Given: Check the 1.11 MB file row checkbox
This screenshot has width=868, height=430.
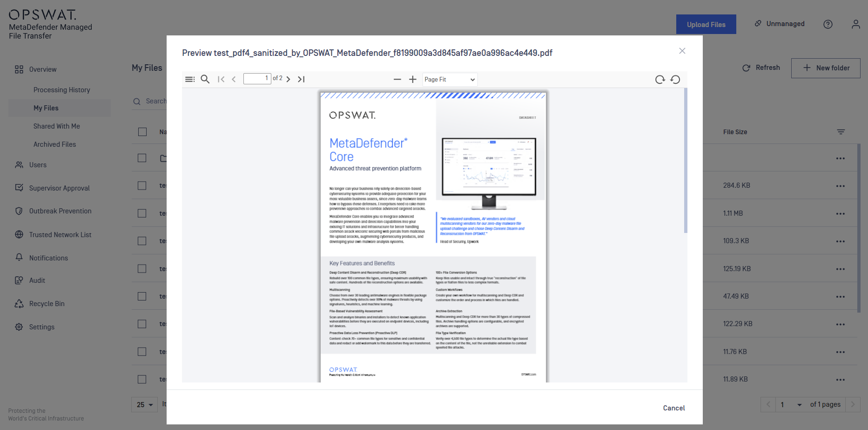Looking at the screenshot, I should tap(142, 213).
